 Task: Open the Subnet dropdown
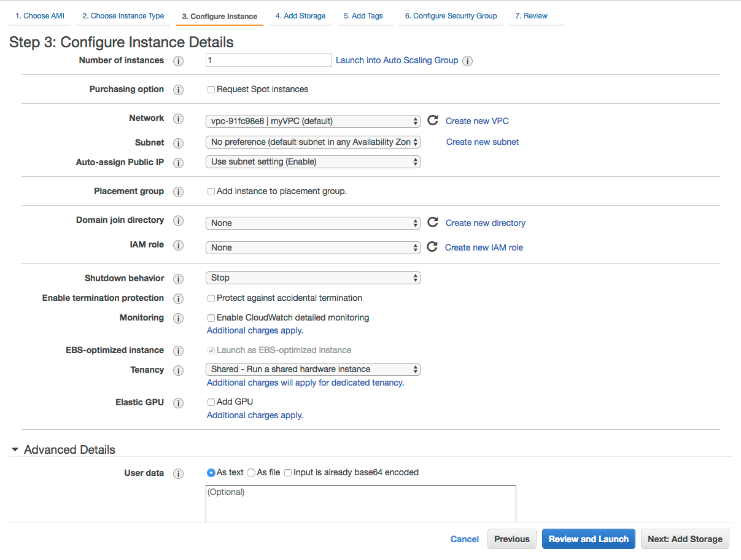[x=313, y=142]
